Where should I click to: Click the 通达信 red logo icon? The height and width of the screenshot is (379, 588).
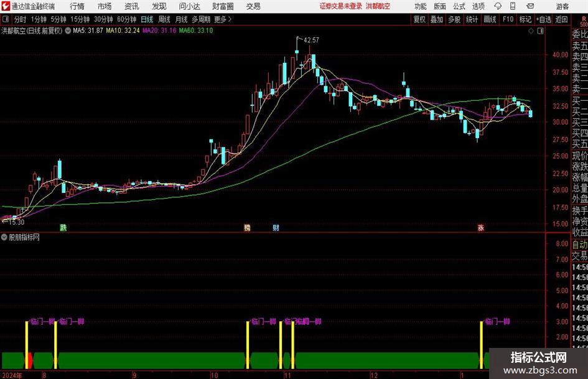6,6
